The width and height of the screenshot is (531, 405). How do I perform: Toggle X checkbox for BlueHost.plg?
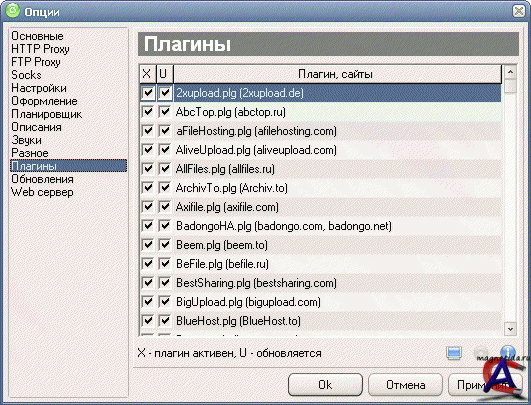pyautogui.click(x=148, y=320)
